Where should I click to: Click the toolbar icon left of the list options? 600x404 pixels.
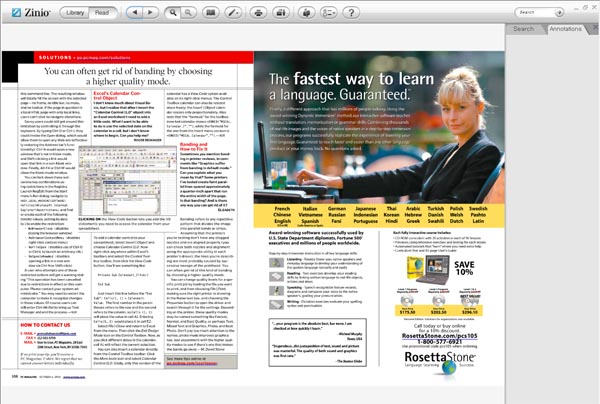[x=306, y=13]
